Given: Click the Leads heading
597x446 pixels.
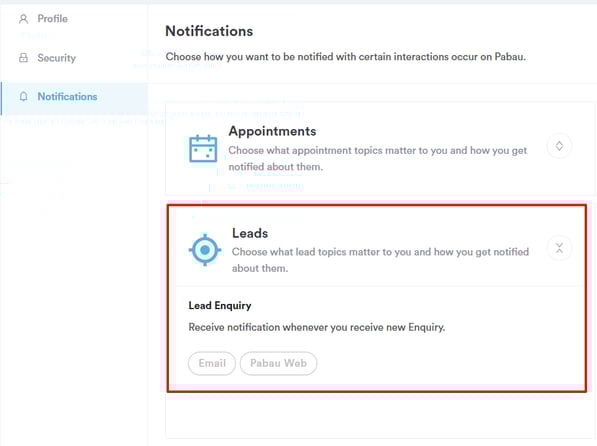Looking at the screenshot, I should tap(250, 233).
